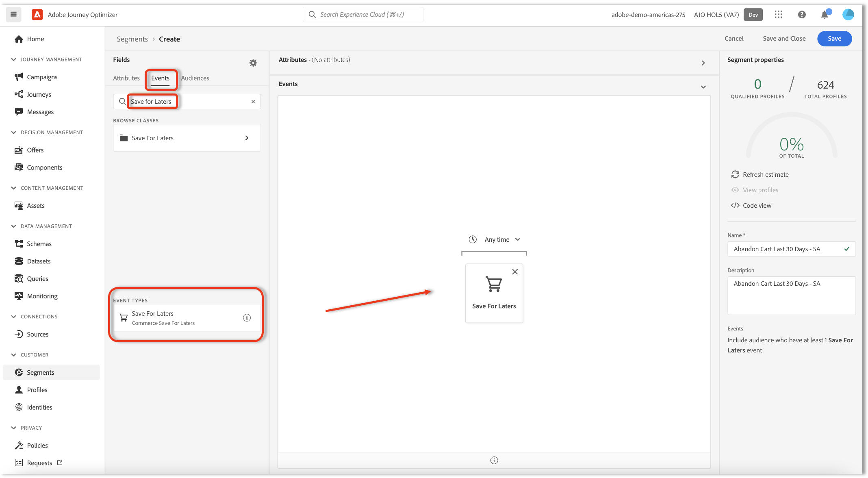Screen dimensions: 868x478
Task: Click the segment Name input field
Action: (x=791, y=249)
